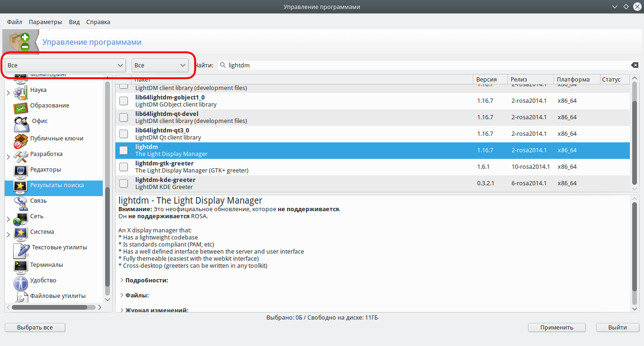
Task: Click release 10-rosa2014.1 cell
Action: (531, 167)
